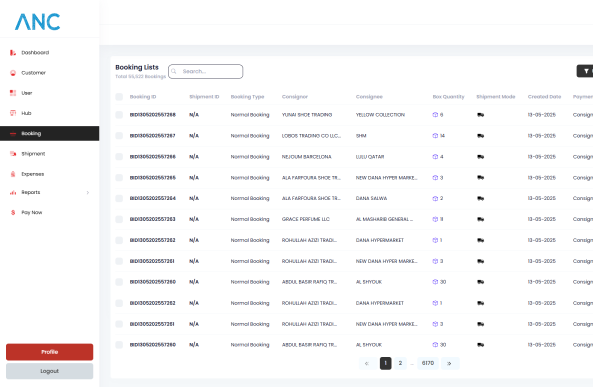Go to previous page arrow
Screen dimensions: 593x387
367,363
